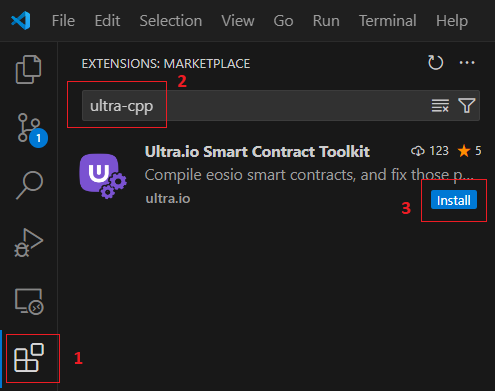
Task: Open the Help menu
Action: (x=452, y=21)
